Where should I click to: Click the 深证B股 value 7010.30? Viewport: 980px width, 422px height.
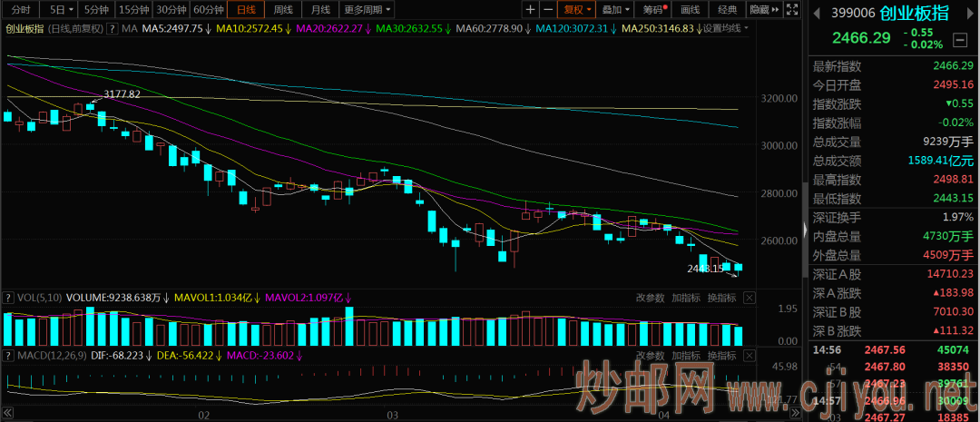tap(953, 311)
